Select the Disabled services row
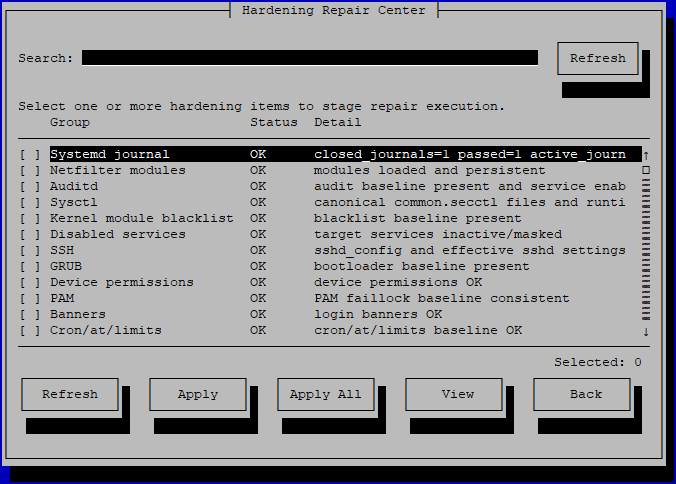Image resolution: width=676 pixels, height=484 pixels. click(x=331, y=234)
